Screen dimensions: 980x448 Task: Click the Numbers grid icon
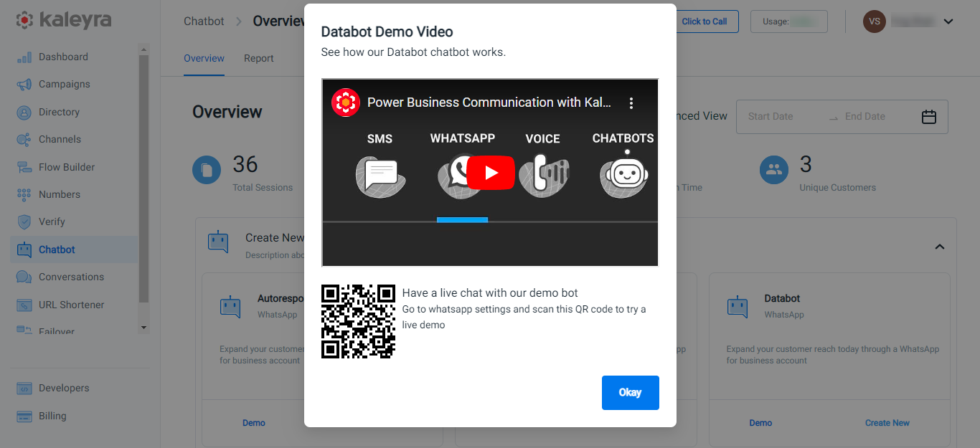pos(24,194)
